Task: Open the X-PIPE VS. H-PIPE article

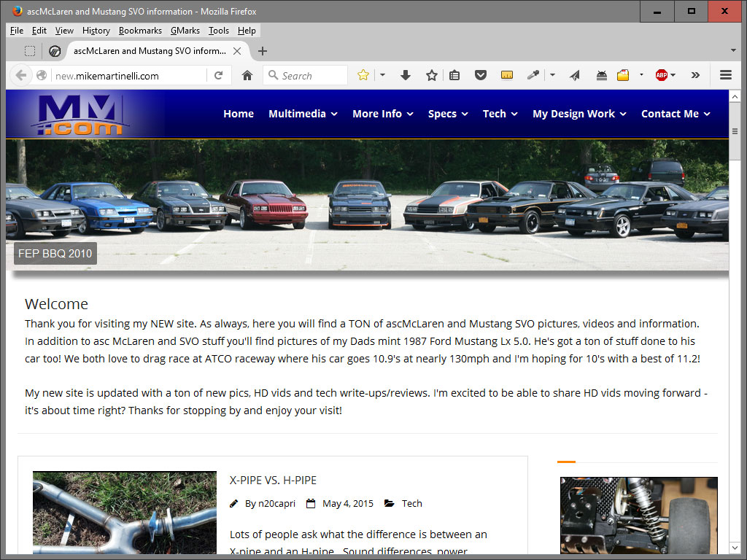Action: coord(273,480)
